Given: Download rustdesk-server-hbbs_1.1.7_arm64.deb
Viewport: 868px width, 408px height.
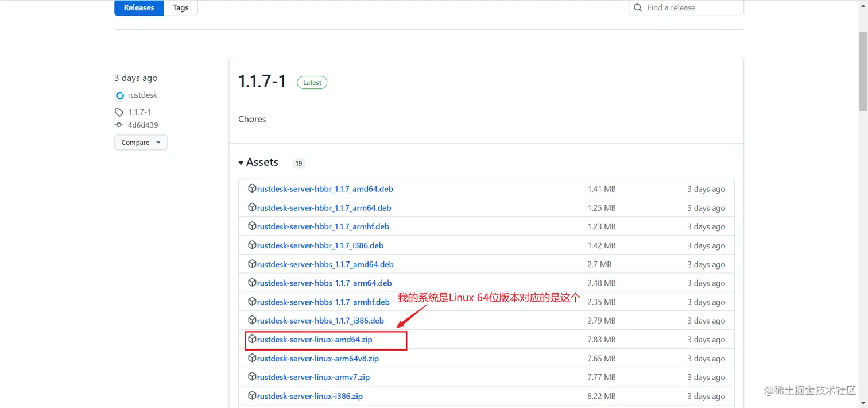Looking at the screenshot, I should click(x=324, y=283).
